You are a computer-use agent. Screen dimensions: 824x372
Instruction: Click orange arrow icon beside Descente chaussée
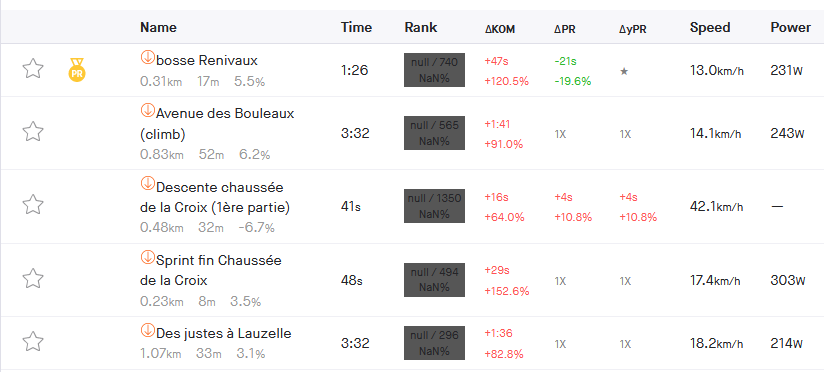tap(148, 184)
